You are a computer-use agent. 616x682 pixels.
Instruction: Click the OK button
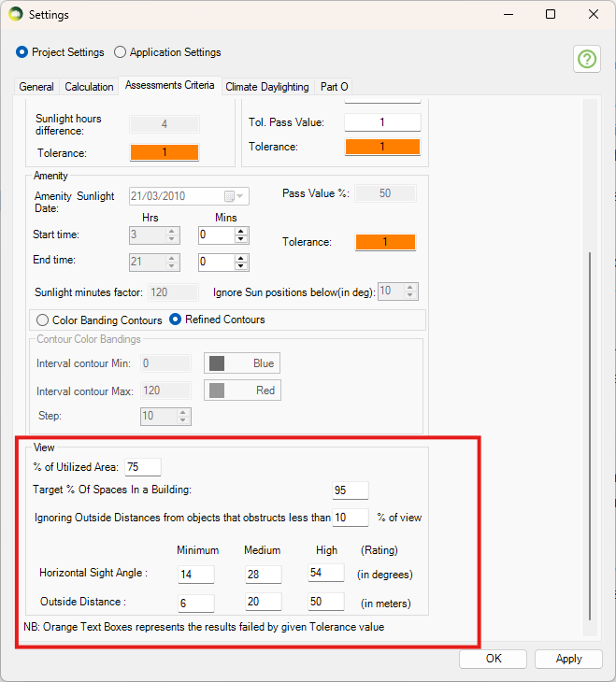(494, 659)
